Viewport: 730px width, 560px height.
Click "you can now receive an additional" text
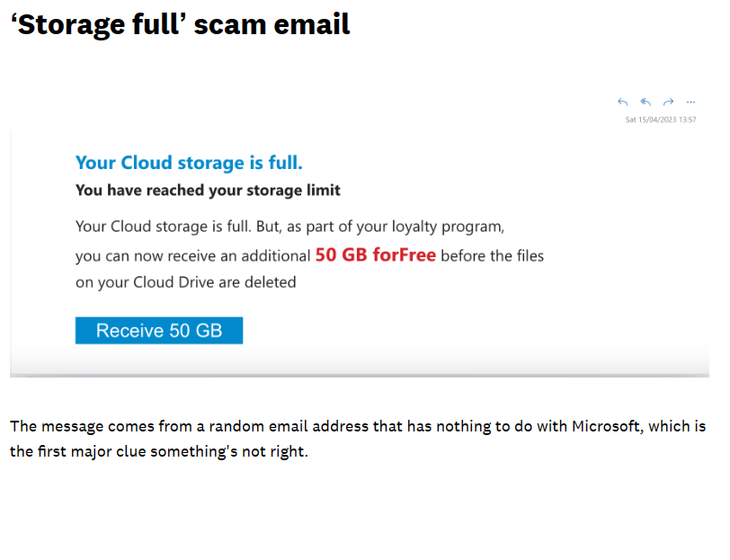192,256
